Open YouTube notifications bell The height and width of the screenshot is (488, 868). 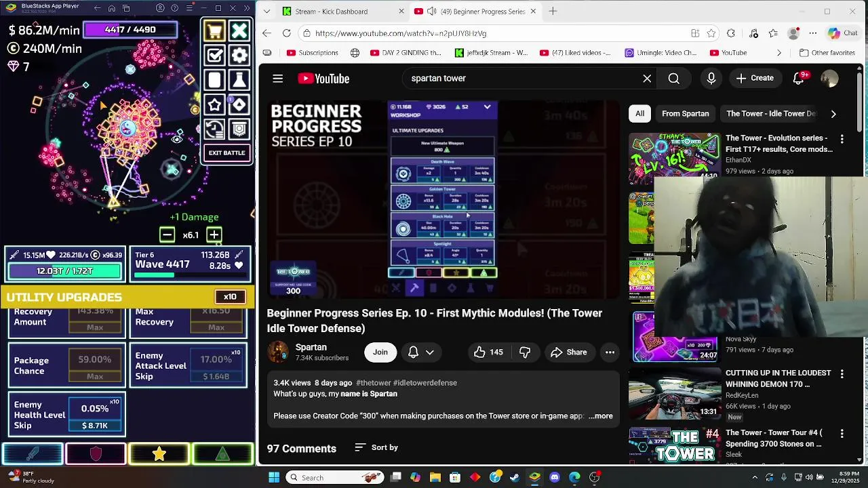tap(799, 79)
